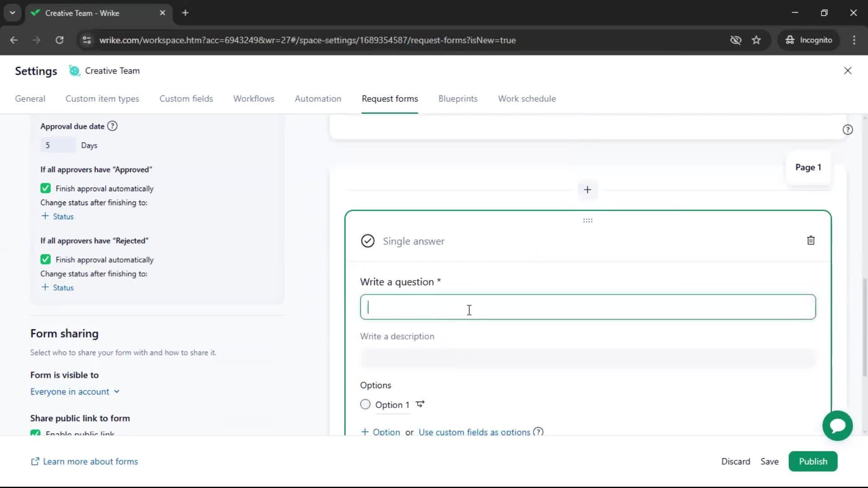This screenshot has height=488, width=868.
Task: Add a Status under the Rejected section
Action: point(57,287)
